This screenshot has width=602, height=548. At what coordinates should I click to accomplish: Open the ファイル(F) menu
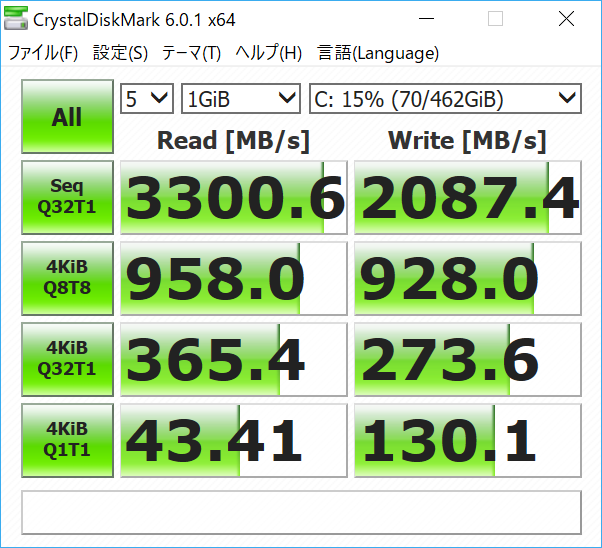coord(43,53)
